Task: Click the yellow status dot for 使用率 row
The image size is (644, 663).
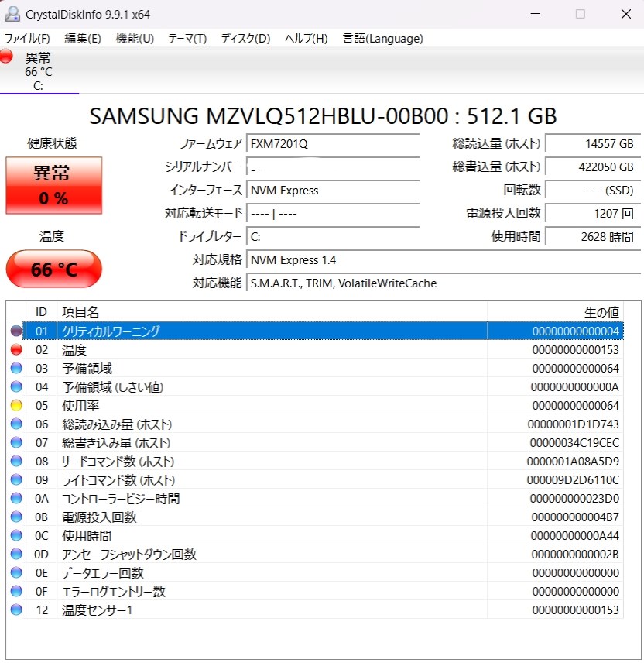Action: click(16, 405)
